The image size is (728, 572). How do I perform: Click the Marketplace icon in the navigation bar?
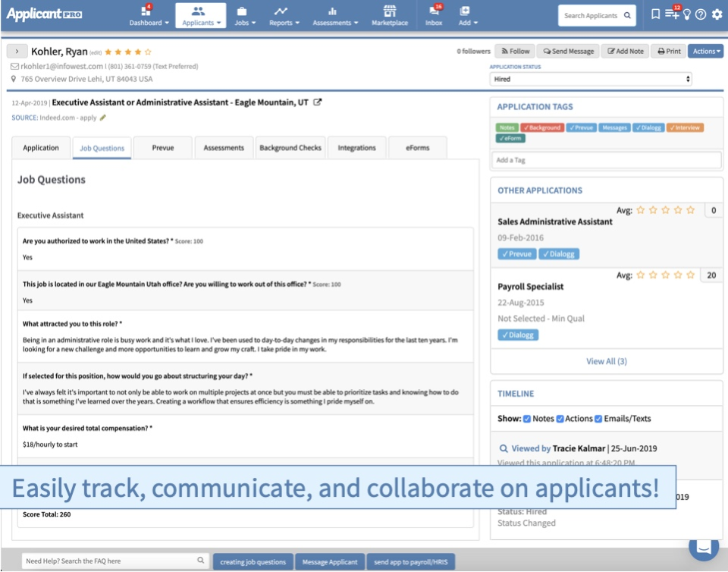(389, 15)
